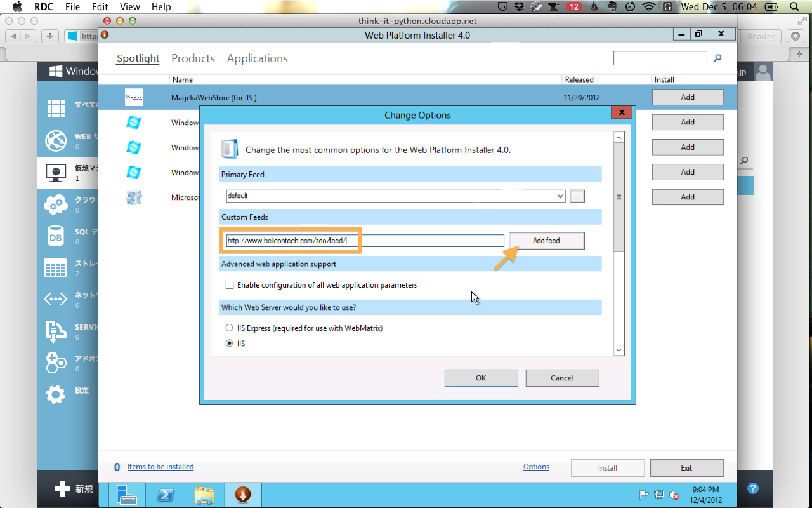The width and height of the screenshot is (812, 508).
Task: Open the Edit menu in the menu bar
Action: click(x=100, y=7)
